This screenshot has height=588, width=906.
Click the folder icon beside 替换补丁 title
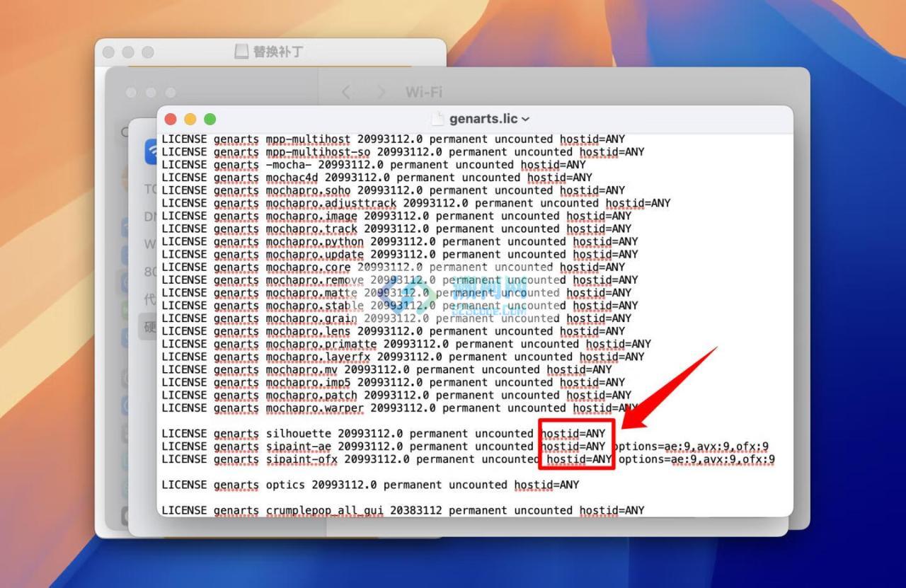coord(241,52)
